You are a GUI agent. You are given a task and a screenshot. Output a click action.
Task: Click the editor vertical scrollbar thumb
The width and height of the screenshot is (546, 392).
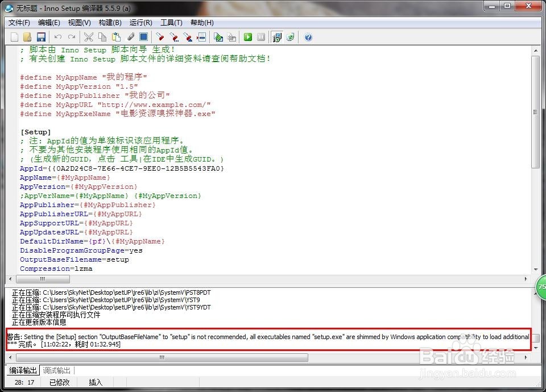[x=536, y=112]
